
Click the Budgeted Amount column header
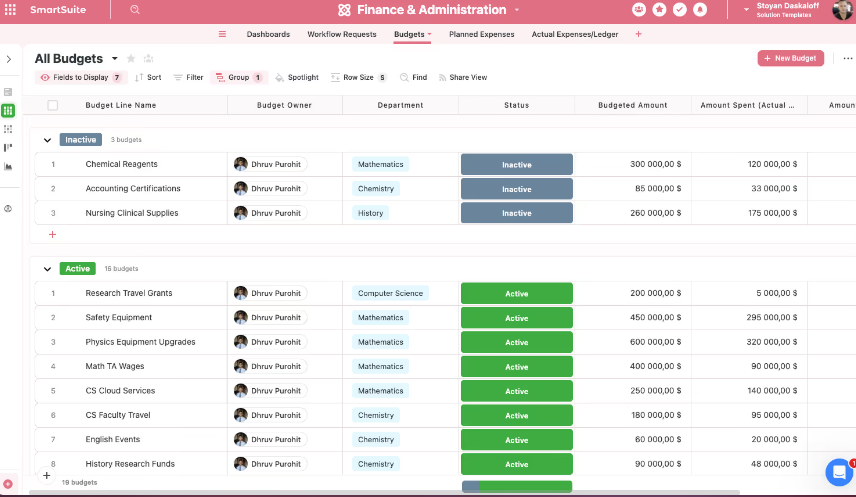coord(633,105)
